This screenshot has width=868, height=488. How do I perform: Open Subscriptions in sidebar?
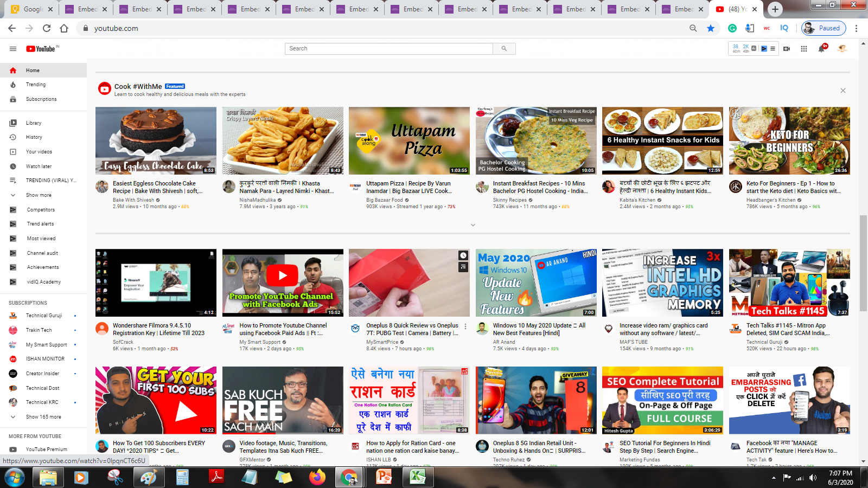coord(43,99)
